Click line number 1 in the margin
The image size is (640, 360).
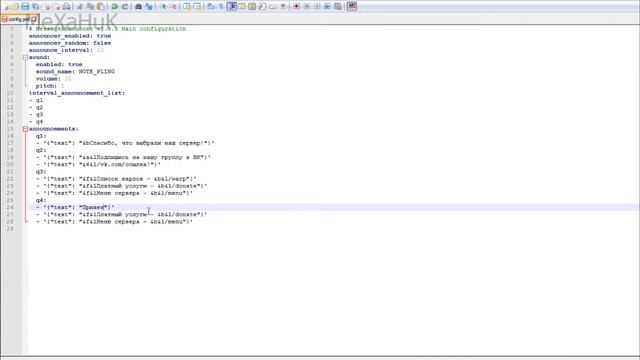[11, 29]
